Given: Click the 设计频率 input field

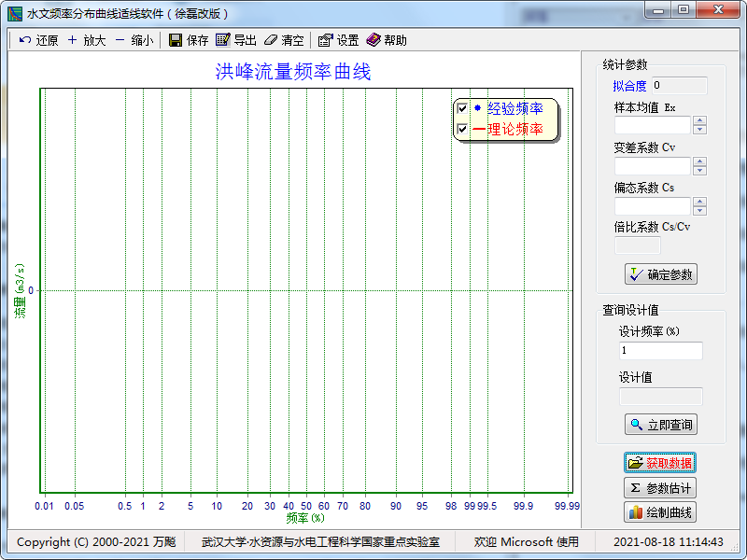Looking at the screenshot, I should pyautogui.click(x=660, y=351).
